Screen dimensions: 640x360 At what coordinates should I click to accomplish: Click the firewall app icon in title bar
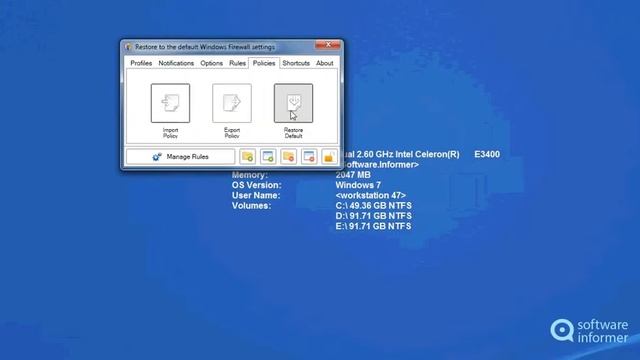129,47
